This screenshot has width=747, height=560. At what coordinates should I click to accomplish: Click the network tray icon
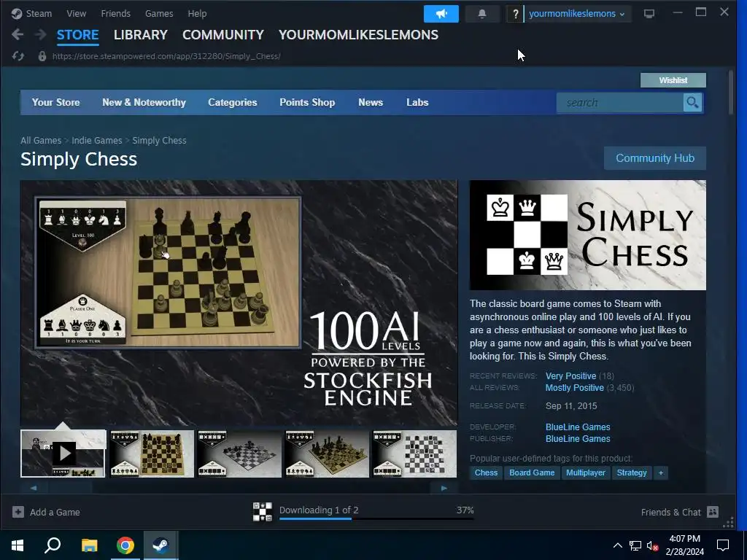635,545
